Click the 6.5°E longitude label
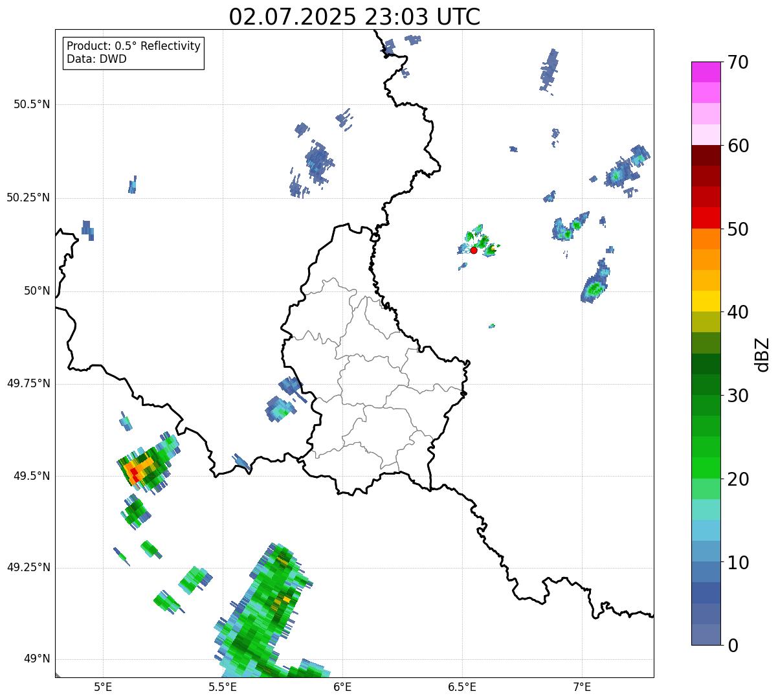 pyautogui.click(x=462, y=686)
